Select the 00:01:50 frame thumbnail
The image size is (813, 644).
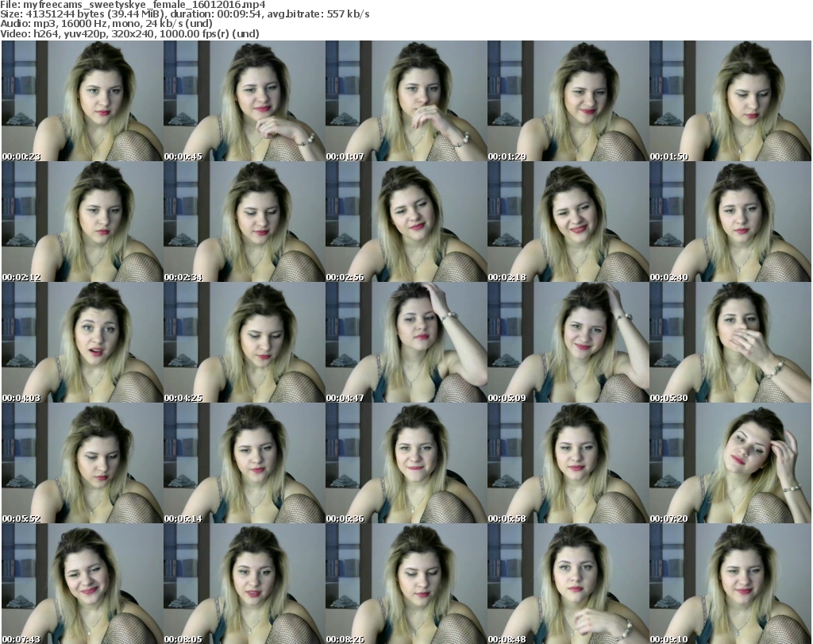point(730,101)
